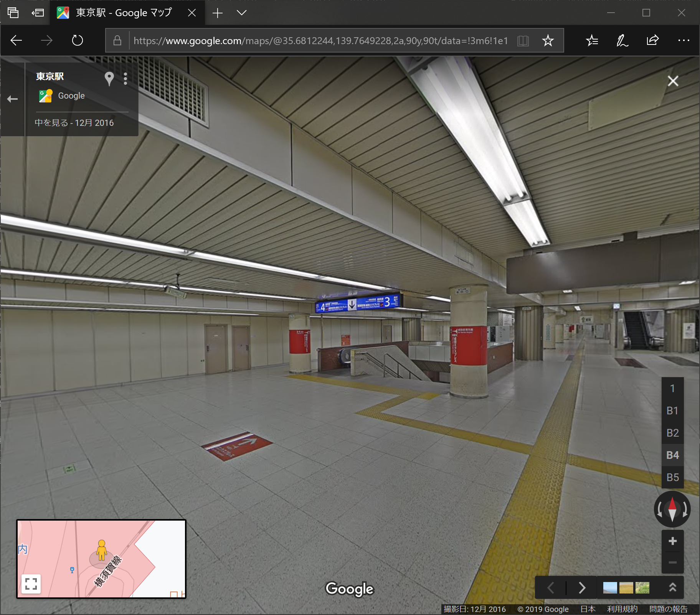Open the 東京駅 panel options menu

(125, 79)
